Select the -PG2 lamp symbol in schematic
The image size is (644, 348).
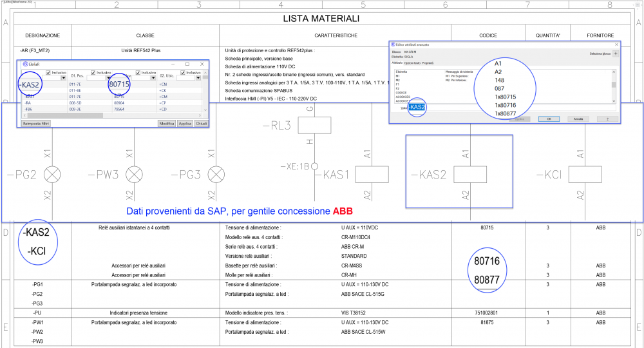pos(52,175)
